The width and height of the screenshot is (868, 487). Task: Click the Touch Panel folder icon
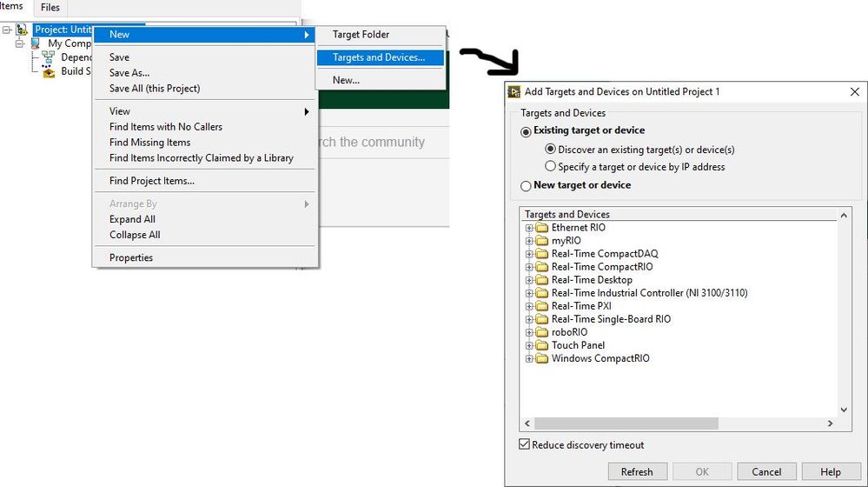click(x=542, y=346)
